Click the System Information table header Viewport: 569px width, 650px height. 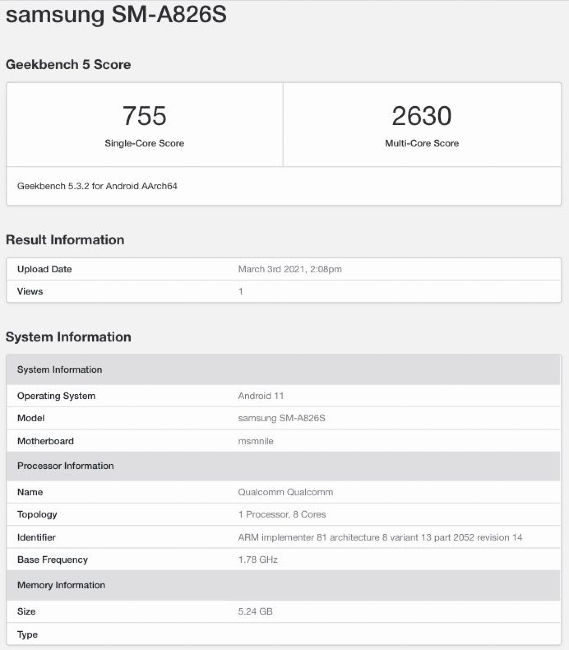(283, 370)
